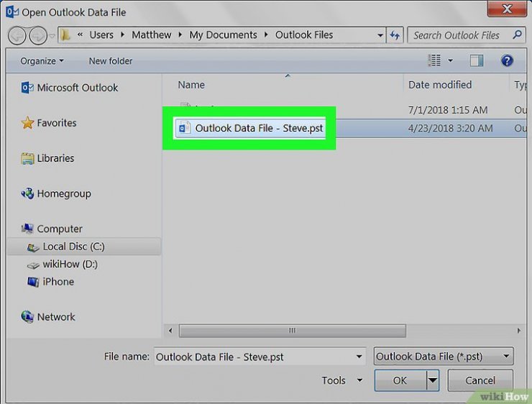This screenshot has height=404, width=532.
Task: Click the Network globe icon
Action: point(27,317)
